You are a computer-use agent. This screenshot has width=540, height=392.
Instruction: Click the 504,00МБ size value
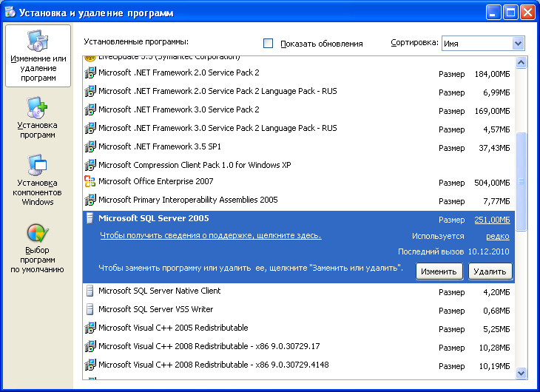click(492, 183)
